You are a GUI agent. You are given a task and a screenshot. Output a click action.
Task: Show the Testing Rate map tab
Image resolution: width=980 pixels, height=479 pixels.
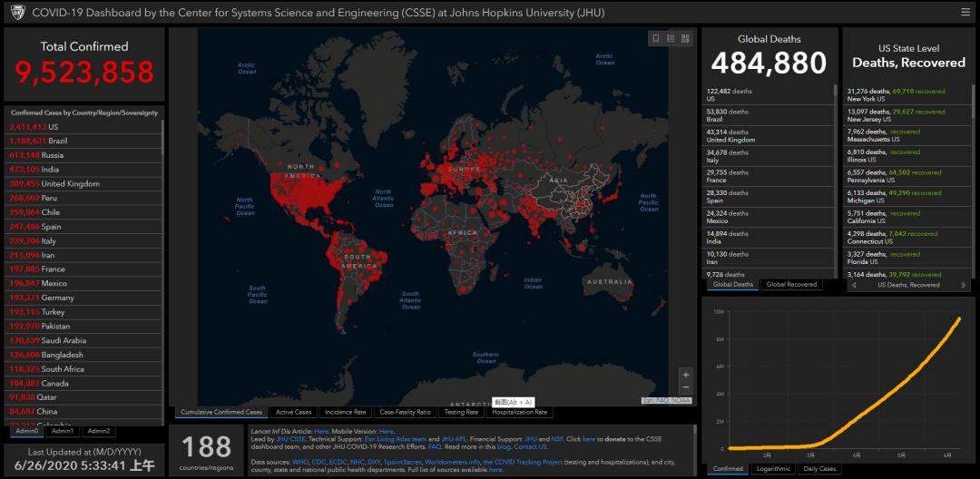click(x=461, y=412)
